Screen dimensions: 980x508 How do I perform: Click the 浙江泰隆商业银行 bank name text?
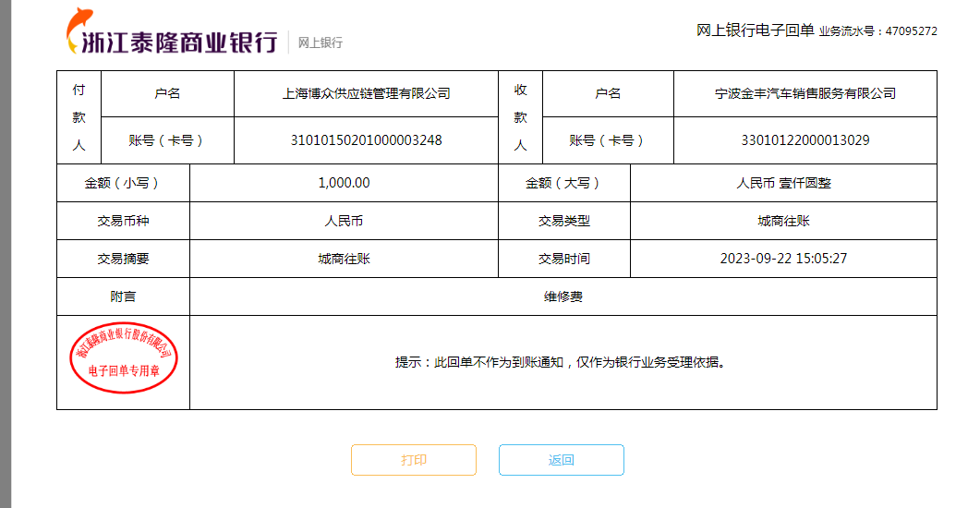point(180,42)
